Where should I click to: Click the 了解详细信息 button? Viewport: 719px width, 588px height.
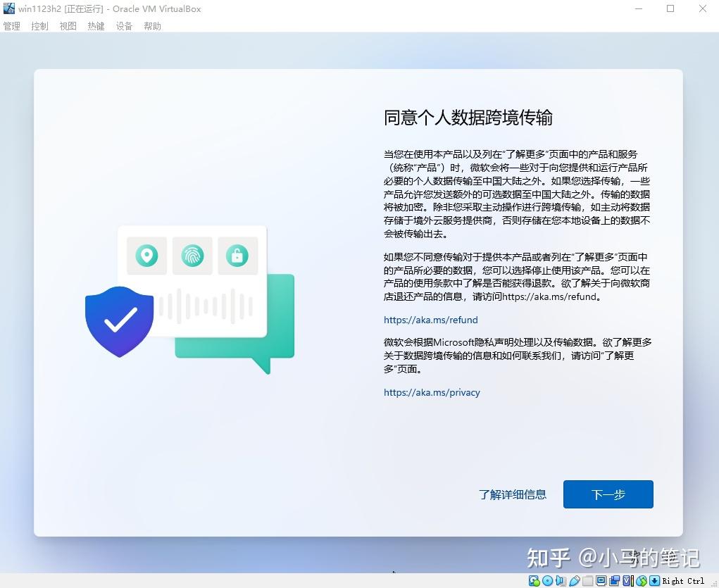tap(513, 494)
